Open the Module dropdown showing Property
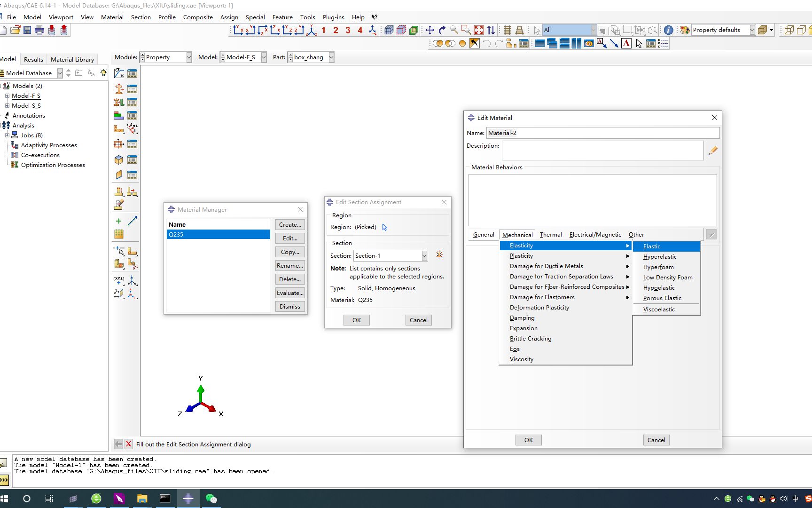812x508 pixels. point(188,57)
